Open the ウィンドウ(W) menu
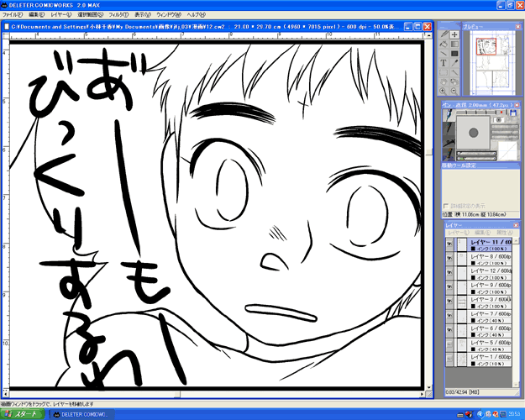Screen dimensions: 525x420 (x=169, y=15)
